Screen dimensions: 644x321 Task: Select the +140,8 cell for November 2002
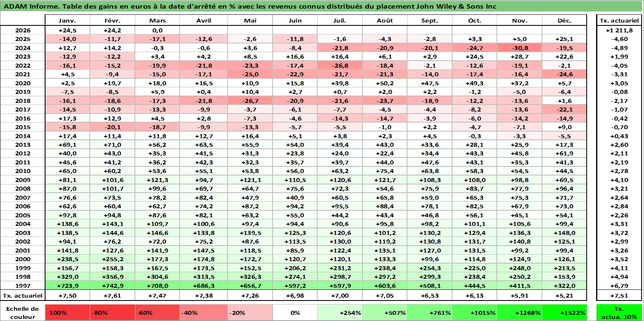tap(519, 241)
